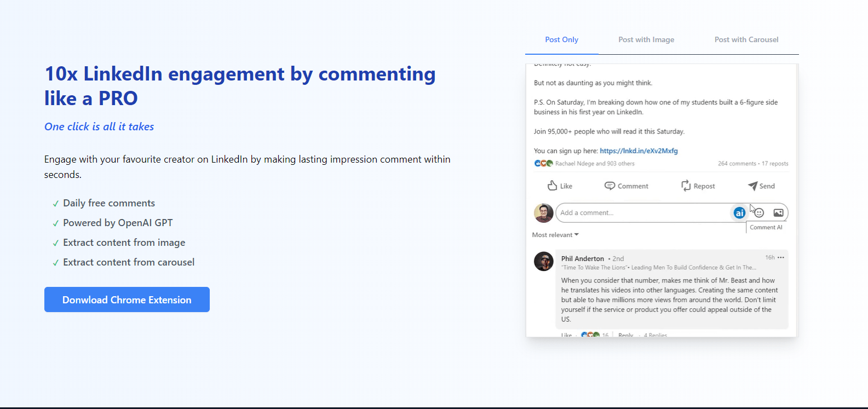The image size is (868, 409).
Task: Click the Donwload Chrome Extension button
Action: click(x=127, y=299)
